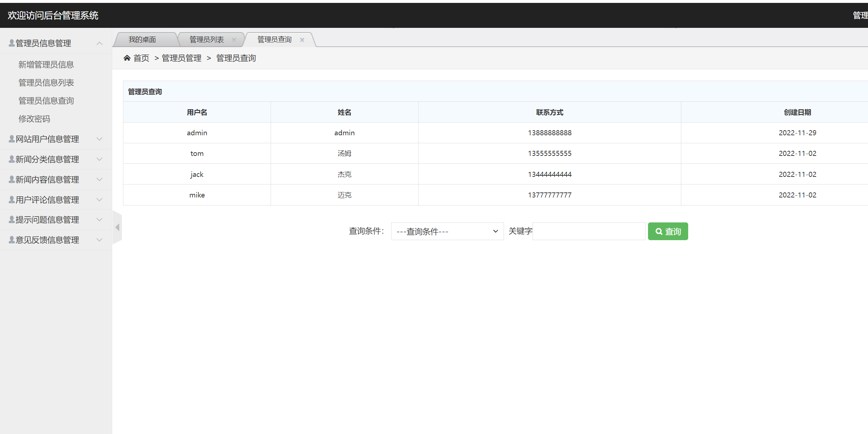Expand the 新闻内容信息管理 chevron

(99, 179)
